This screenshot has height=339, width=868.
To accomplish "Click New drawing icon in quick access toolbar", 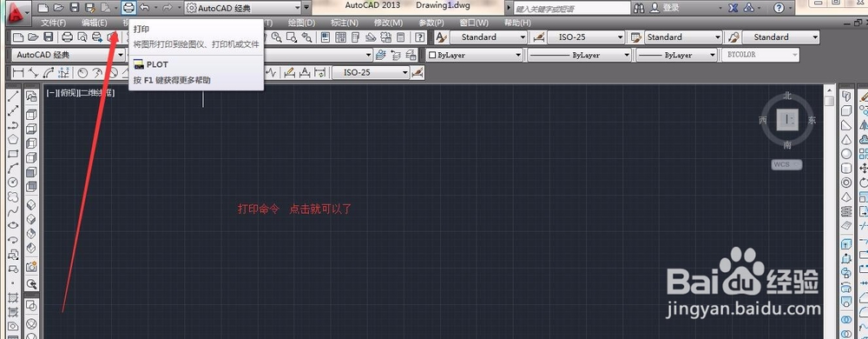I will point(43,8).
